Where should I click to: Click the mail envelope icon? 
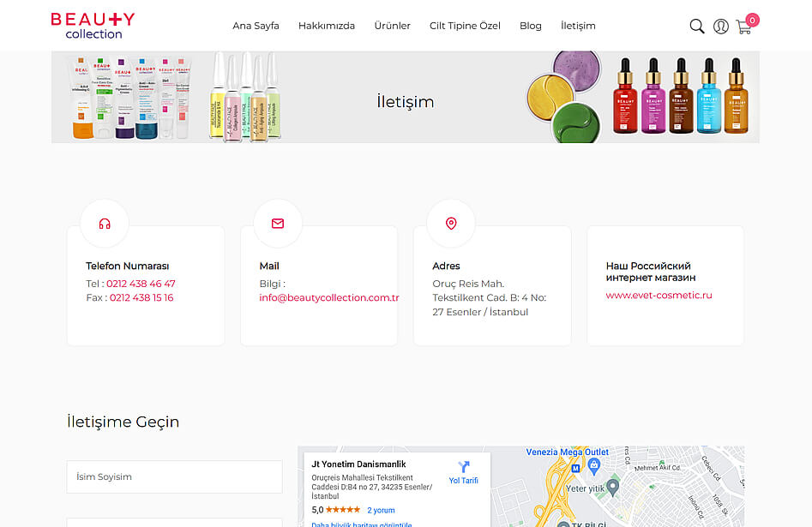click(x=278, y=224)
